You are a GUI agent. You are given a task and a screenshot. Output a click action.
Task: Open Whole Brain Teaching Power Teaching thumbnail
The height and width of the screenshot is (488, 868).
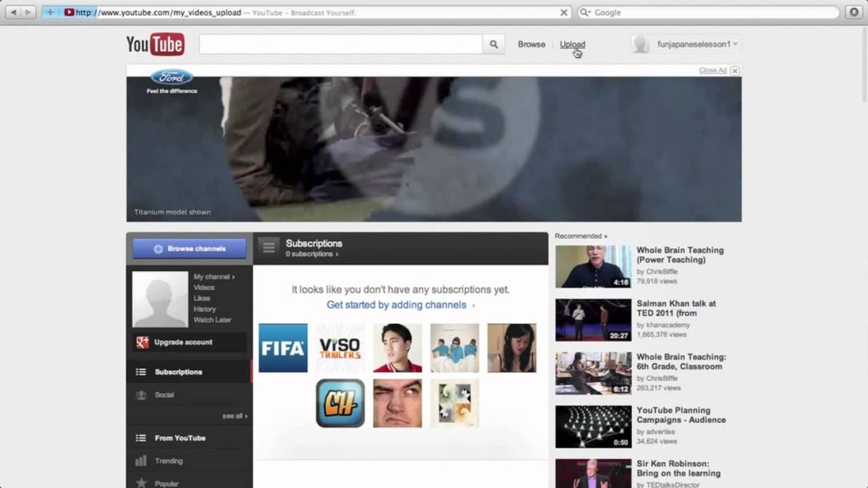(593, 266)
